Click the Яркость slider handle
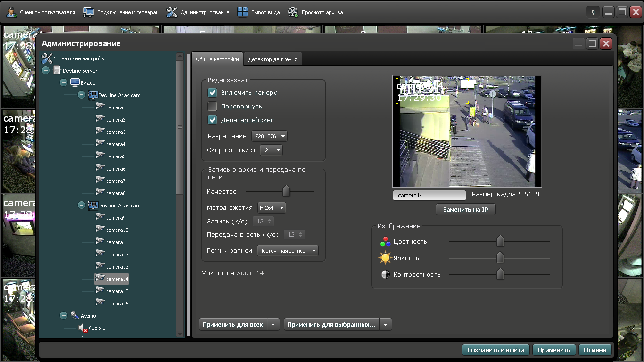 click(x=500, y=258)
